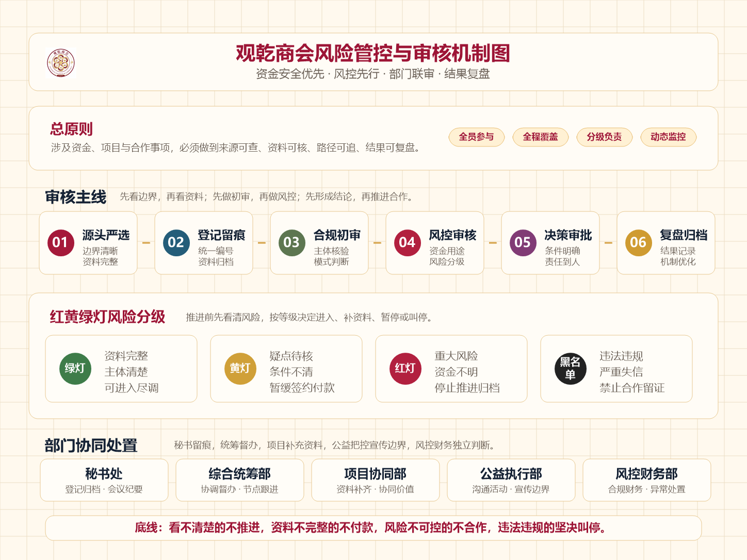Click the 源头严选 step title
The image size is (747, 560).
[x=106, y=235]
